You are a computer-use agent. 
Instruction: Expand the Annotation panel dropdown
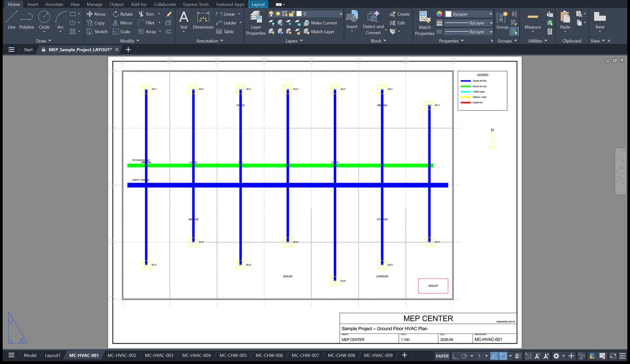click(210, 41)
